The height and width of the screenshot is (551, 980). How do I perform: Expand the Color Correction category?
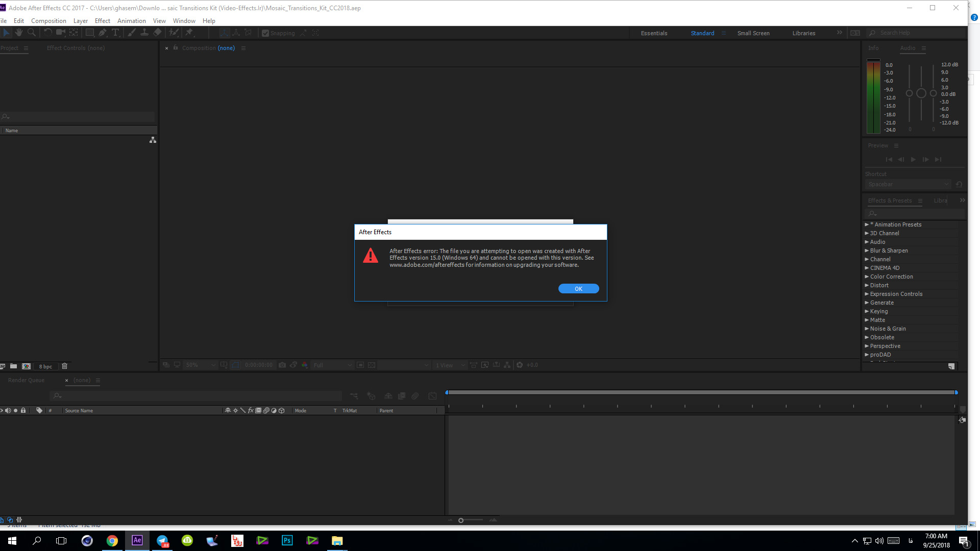[x=867, y=277]
